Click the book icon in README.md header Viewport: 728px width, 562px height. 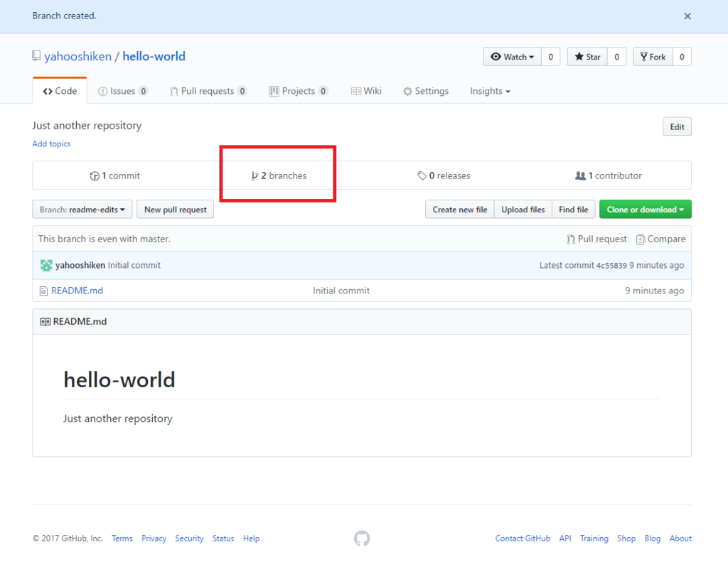coord(45,322)
